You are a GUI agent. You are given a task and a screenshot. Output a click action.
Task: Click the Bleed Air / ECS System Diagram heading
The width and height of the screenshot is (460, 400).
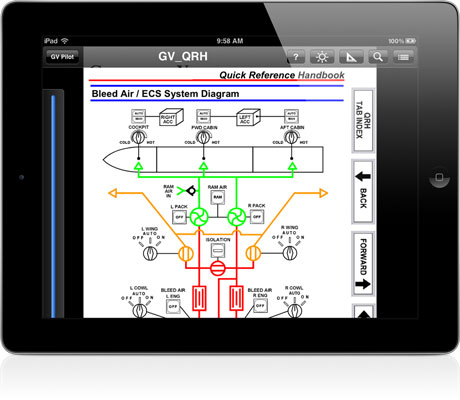click(165, 94)
